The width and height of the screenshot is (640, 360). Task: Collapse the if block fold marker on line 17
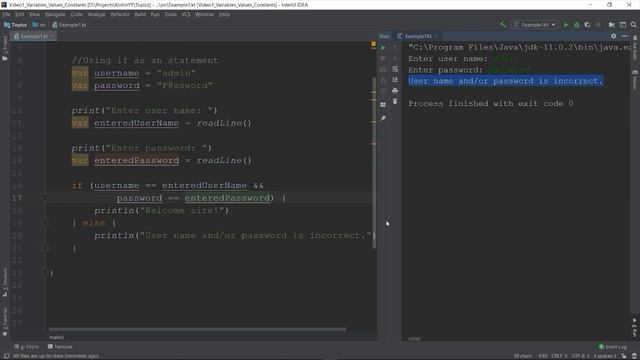click(x=45, y=198)
